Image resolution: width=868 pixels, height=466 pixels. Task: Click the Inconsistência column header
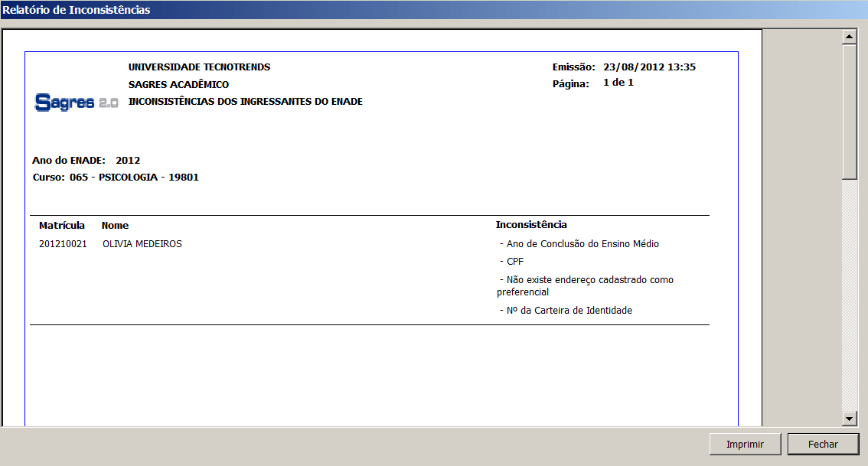(x=531, y=225)
